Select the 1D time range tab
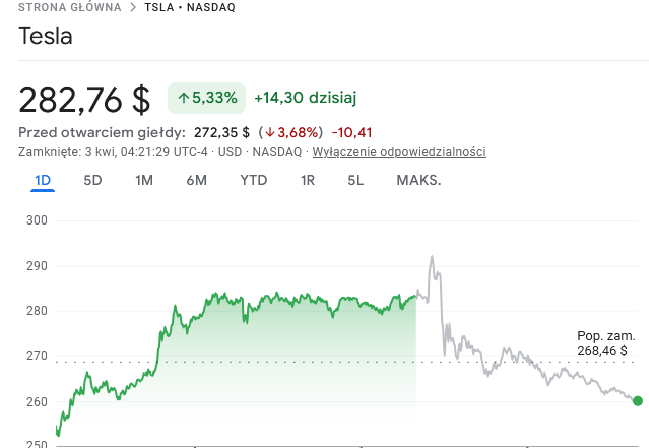Image resolution: width=649 pixels, height=448 pixels. tap(43, 181)
